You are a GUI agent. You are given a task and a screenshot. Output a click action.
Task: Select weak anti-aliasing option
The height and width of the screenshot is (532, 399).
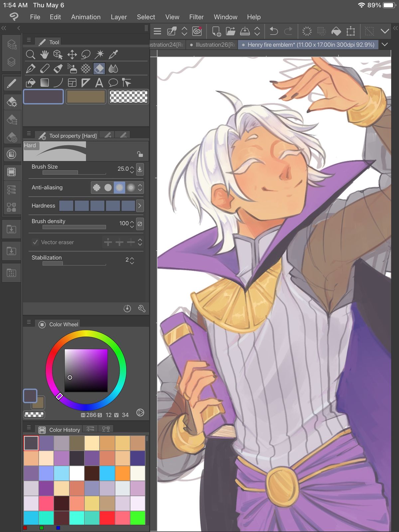click(108, 188)
